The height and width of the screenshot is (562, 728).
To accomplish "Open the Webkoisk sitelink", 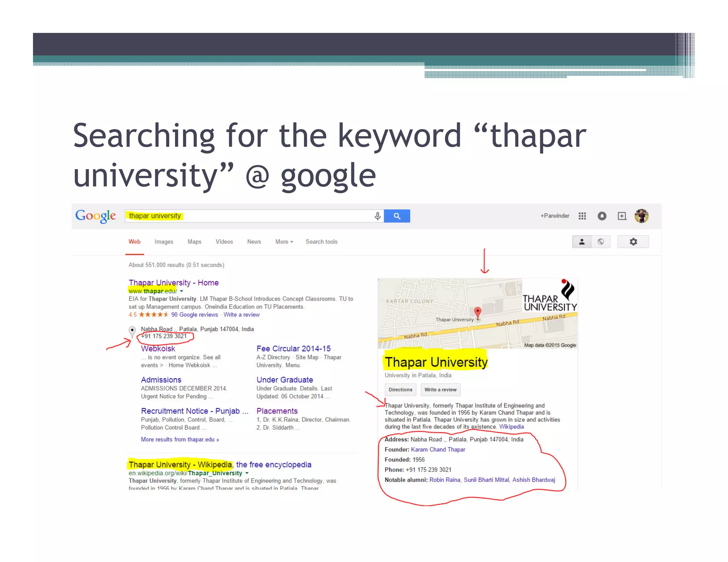I will (158, 348).
